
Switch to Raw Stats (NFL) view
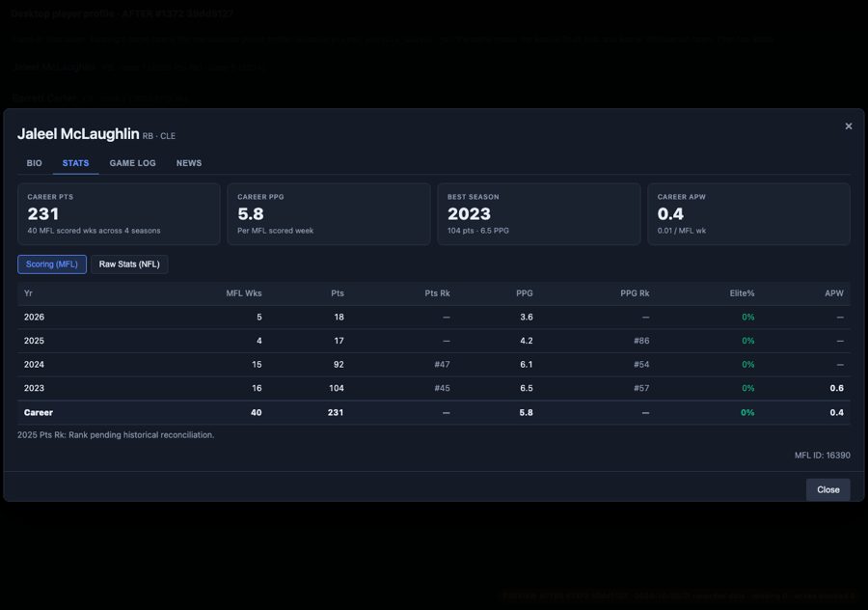point(129,264)
